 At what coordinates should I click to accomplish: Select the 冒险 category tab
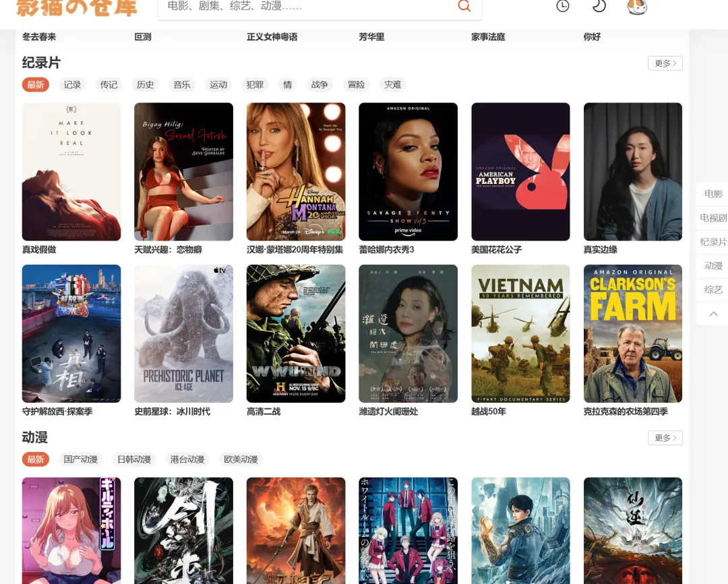(356, 85)
